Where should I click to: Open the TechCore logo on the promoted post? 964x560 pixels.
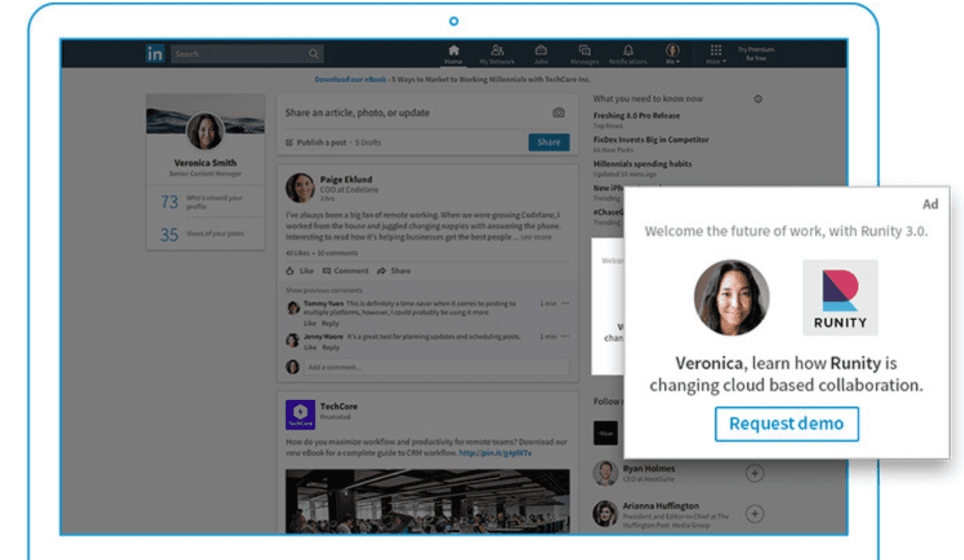pyautogui.click(x=300, y=415)
